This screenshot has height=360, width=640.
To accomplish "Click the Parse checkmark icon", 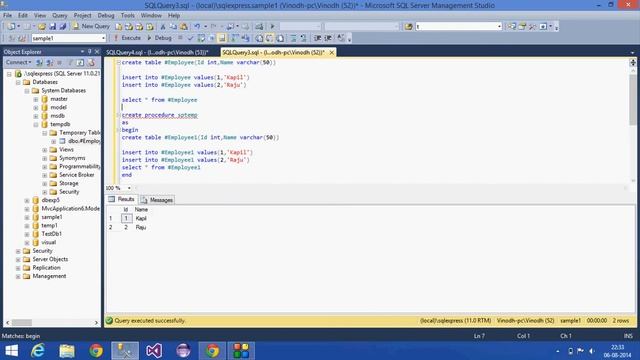I will [x=190, y=38].
